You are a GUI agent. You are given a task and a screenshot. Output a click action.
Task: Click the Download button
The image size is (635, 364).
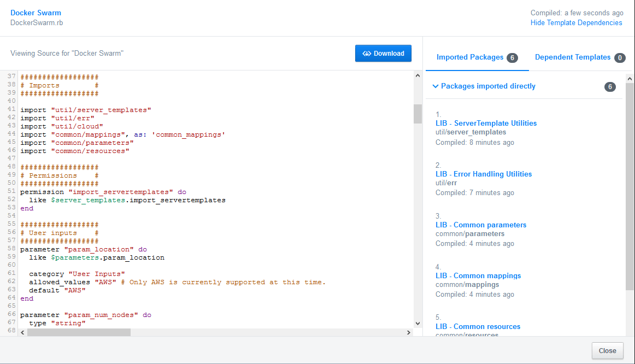click(x=383, y=54)
